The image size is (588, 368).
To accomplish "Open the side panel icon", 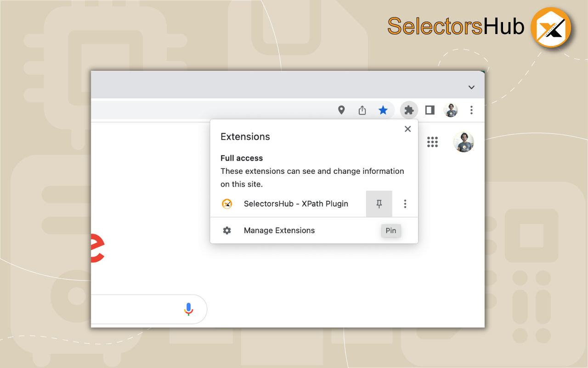I will pyautogui.click(x=430, y=110).
